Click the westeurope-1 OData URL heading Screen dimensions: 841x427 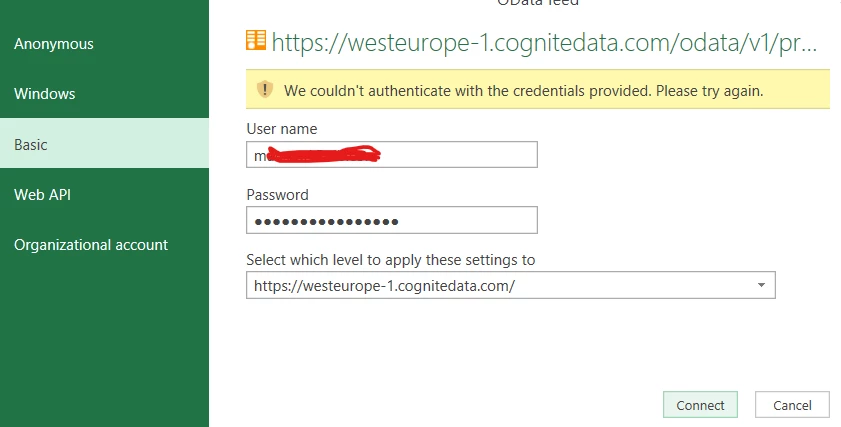tap(545, 42)
